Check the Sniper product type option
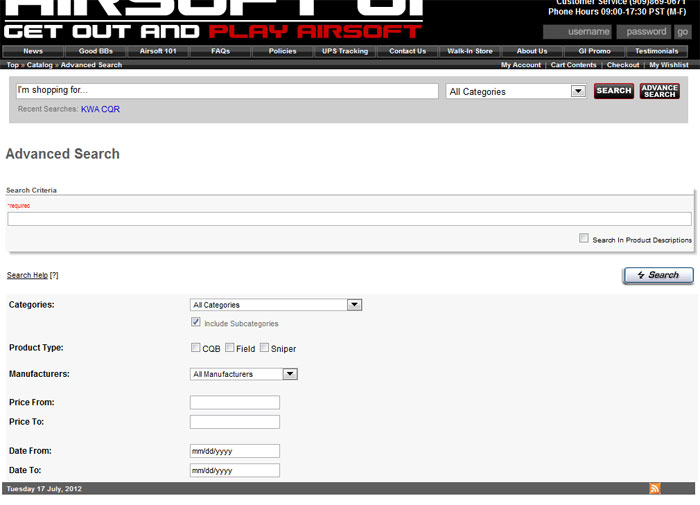The image size is (700, 505). (x=265, y=348)
